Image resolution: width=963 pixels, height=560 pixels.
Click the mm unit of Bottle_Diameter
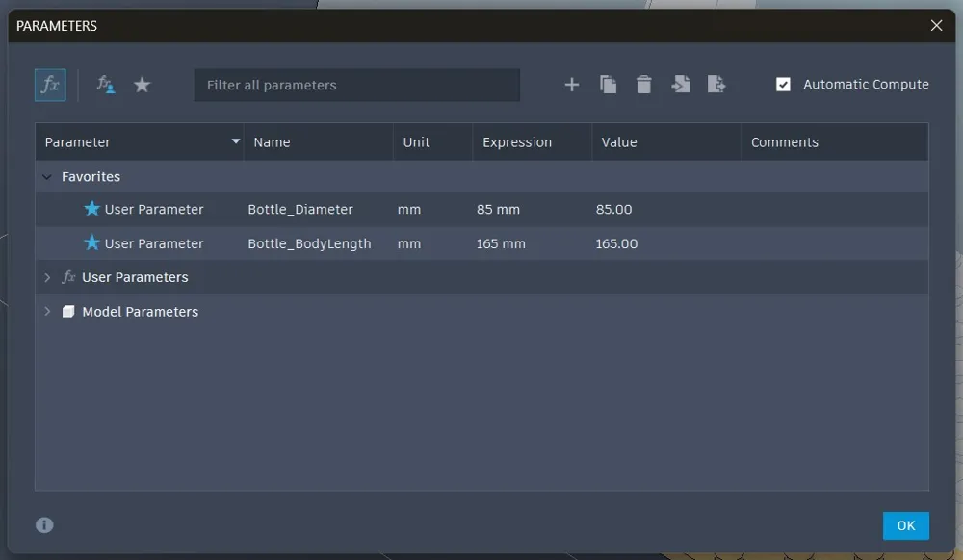click(409, 209)
